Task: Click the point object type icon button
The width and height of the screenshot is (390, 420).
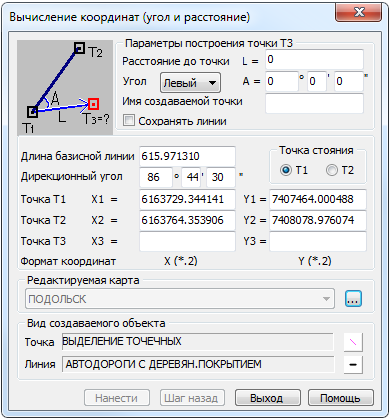Action: pos(353,342)
